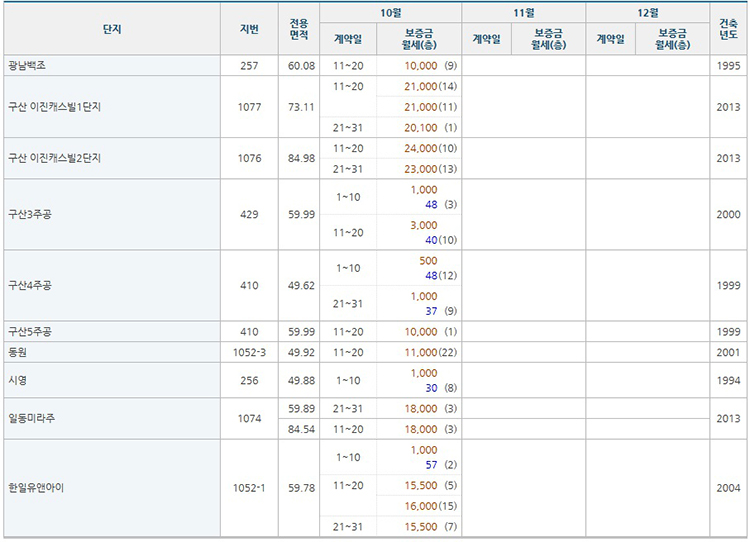Click monthly rent 30 on floor 8
The width and height of the screenshot is (750, 542).
431,388
